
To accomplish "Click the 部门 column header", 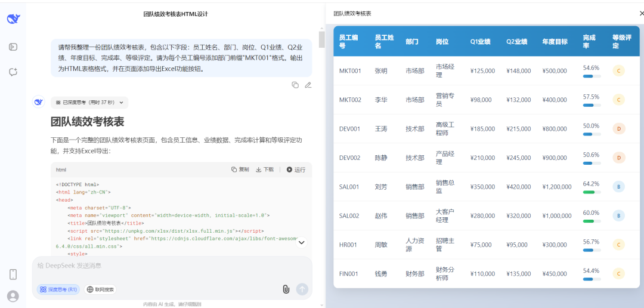I will click(x=411, y=42).
